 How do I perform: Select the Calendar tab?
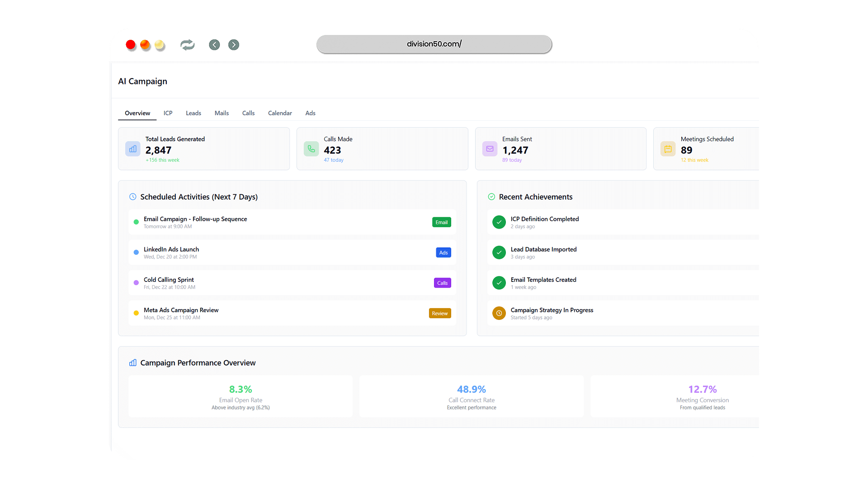point(280,113)
